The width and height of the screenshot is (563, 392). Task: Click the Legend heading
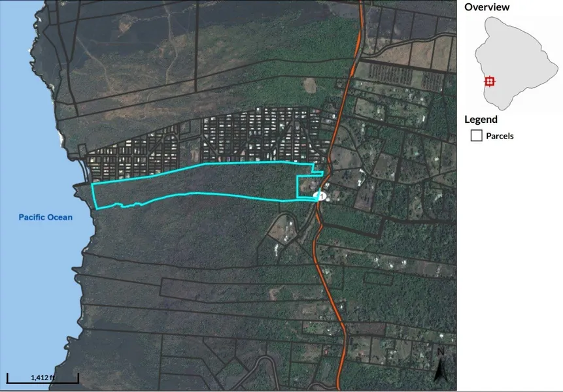[x=481, y=120]
